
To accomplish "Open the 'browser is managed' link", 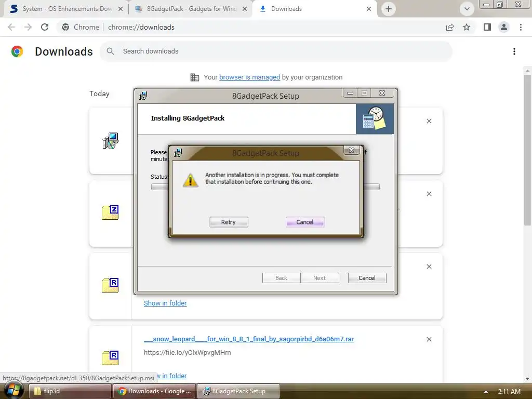I will click(249, 77).
